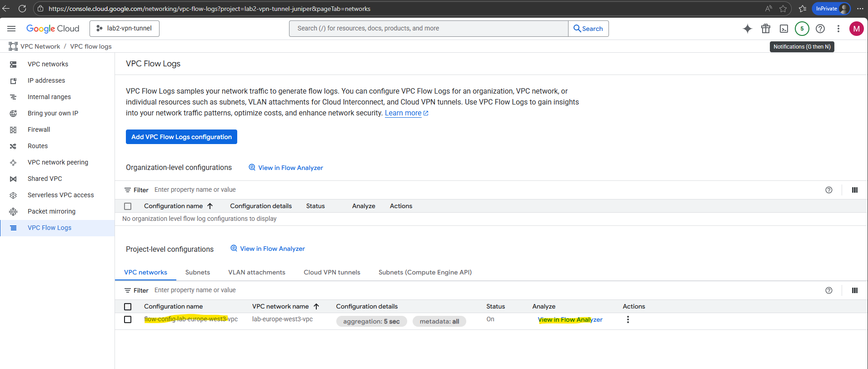Open column display options for organization table

click(855, 190)
